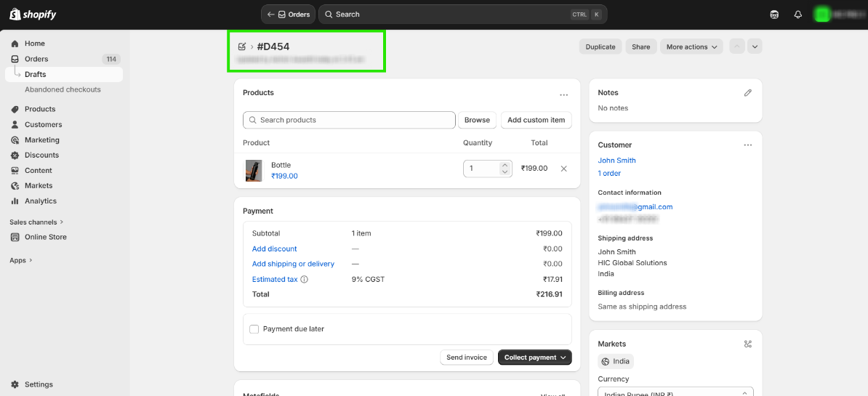The height and width of the screenshot is (396, 868).
Task: Open Discounts in the sidebar
Action: coord(41,155)
